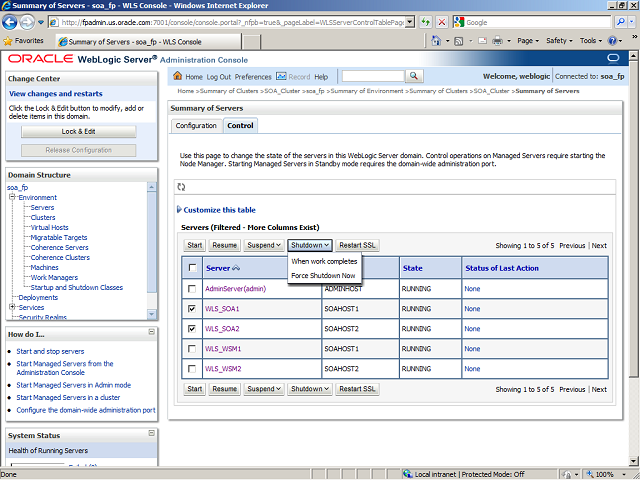This screenshot has height=480, width=640.
Task: Open the top Suspend dropdown button
Action: click(x=264, y=245)
